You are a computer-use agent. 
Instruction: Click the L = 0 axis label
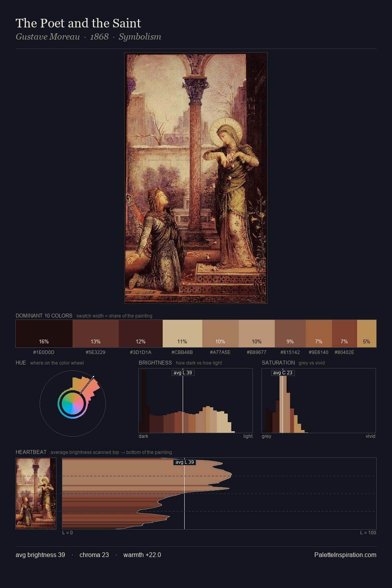click(x=67, y=533)
